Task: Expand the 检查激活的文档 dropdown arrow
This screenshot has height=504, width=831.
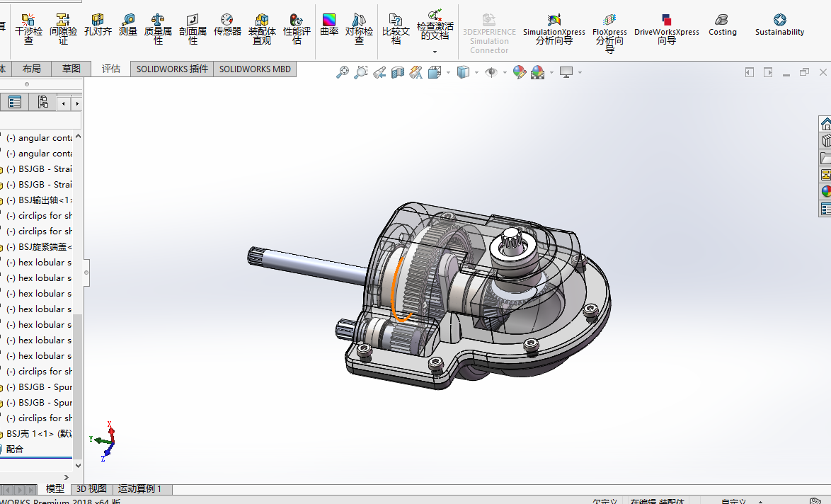Action: tap(435, 52)
